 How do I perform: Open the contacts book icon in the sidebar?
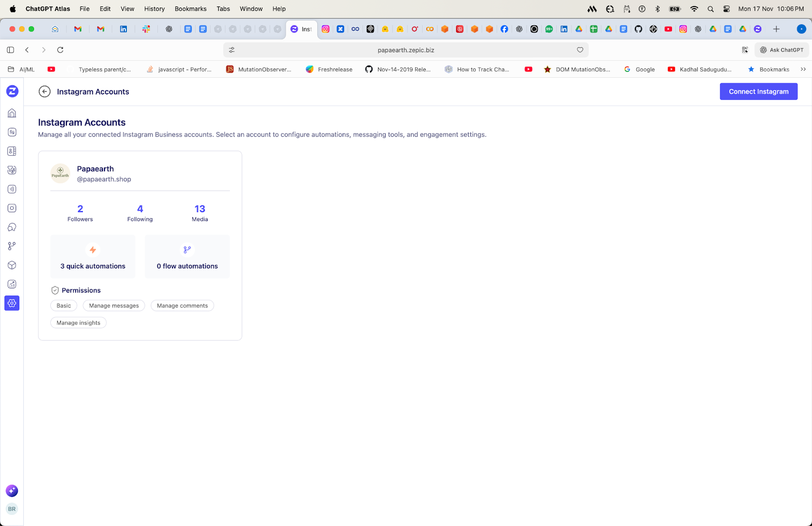pyautogui.click(x=12, y=151)
